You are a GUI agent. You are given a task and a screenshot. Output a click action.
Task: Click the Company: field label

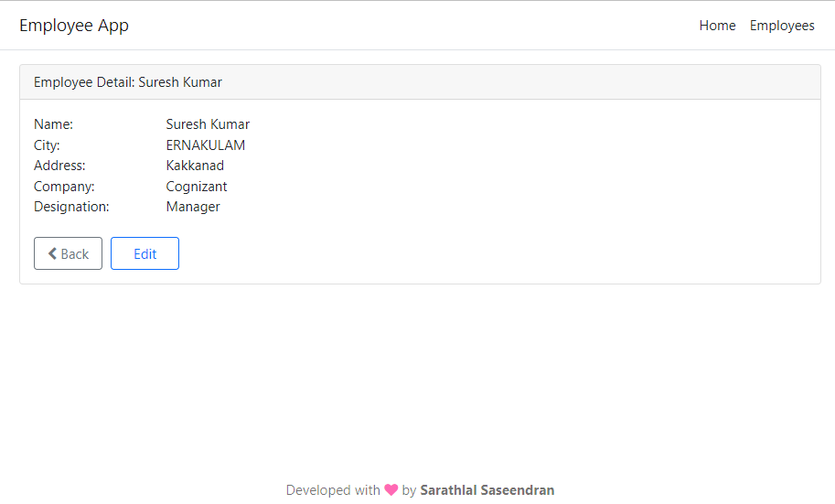(x=64, y=187)
